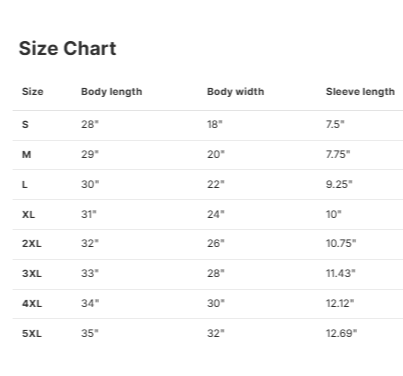Click the 28" body length value for S
This screenshot has width=403, height=376.
tap(90, 124)
